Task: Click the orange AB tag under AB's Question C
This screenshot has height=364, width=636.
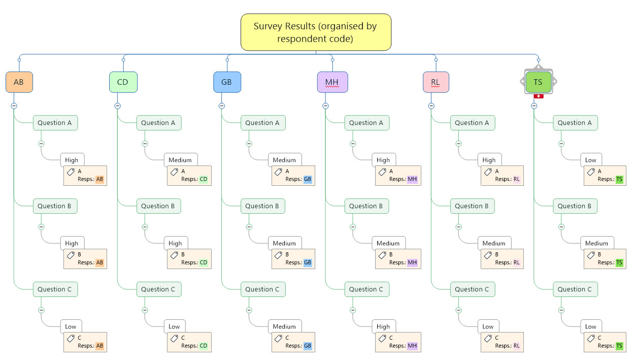Action: (x=99, y=346)
